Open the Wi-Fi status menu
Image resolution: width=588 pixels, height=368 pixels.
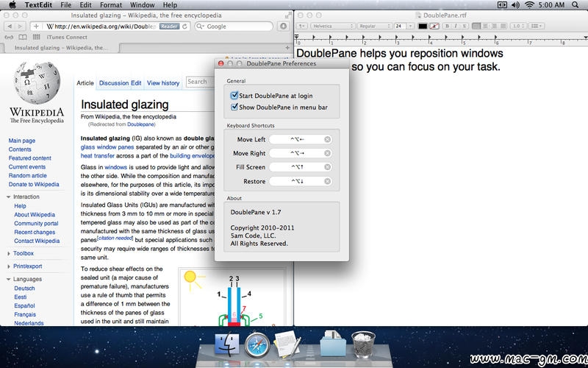pos(529,5)
